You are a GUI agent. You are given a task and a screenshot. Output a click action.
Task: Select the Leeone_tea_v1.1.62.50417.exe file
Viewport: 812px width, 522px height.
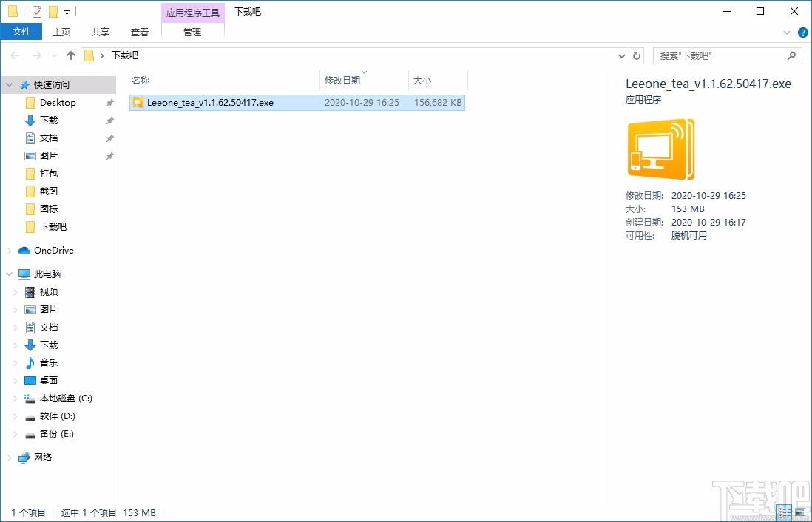pyautogui.click(x=297, y=103)
